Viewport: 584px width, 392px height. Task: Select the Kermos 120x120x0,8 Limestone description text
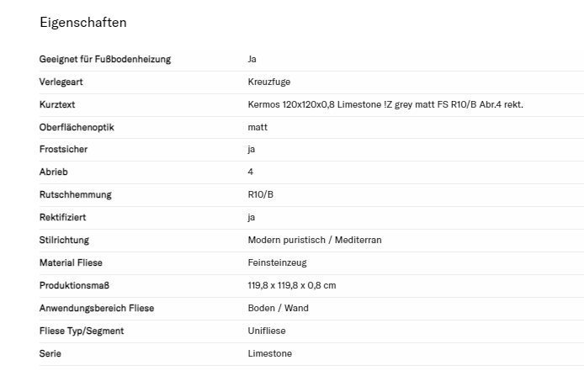[x=385, y=104]
